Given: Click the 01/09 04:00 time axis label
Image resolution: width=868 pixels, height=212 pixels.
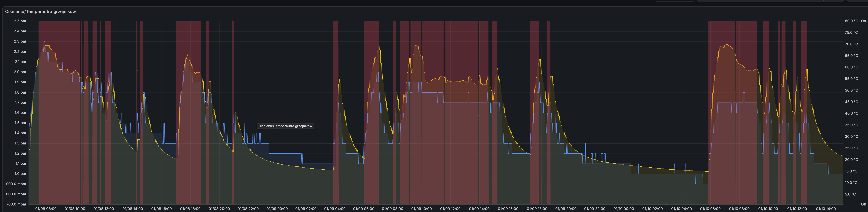Looking at the screenshot, I should coord(335,209).
